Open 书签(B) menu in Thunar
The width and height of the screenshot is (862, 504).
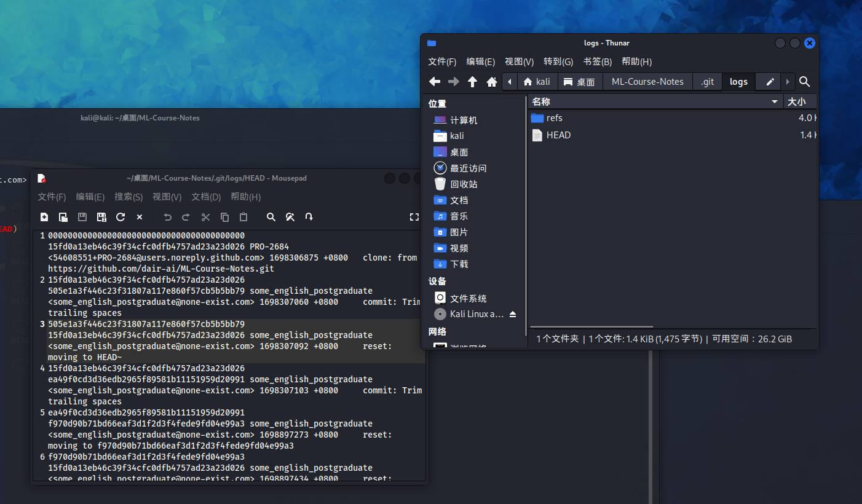point(598,61)
